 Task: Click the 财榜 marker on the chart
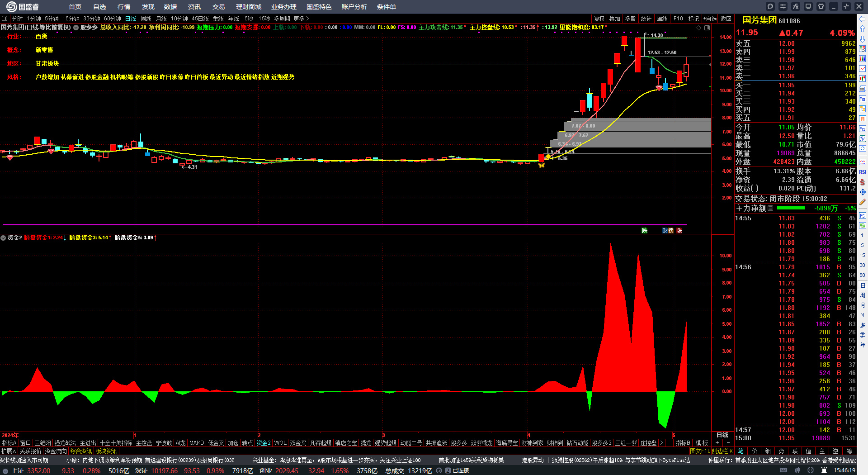(x=668, y=231)
